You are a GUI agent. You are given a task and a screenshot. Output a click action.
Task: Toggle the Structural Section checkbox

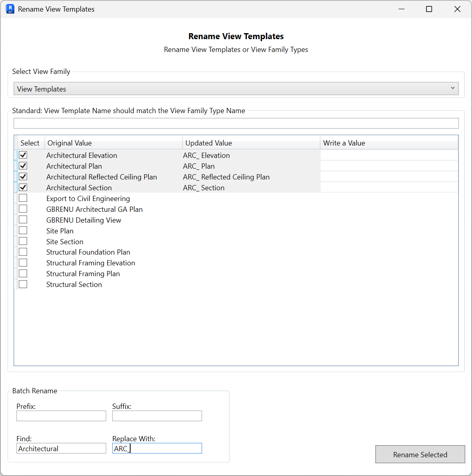23,284
